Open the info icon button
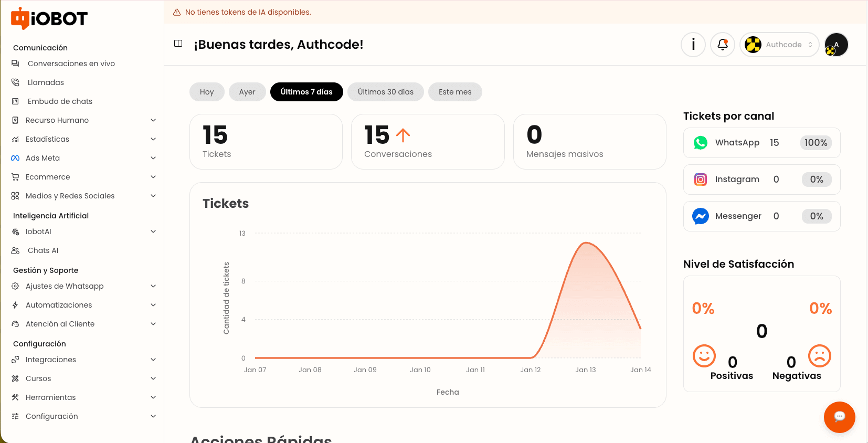 pyautogui.click(x=693, y=45)
